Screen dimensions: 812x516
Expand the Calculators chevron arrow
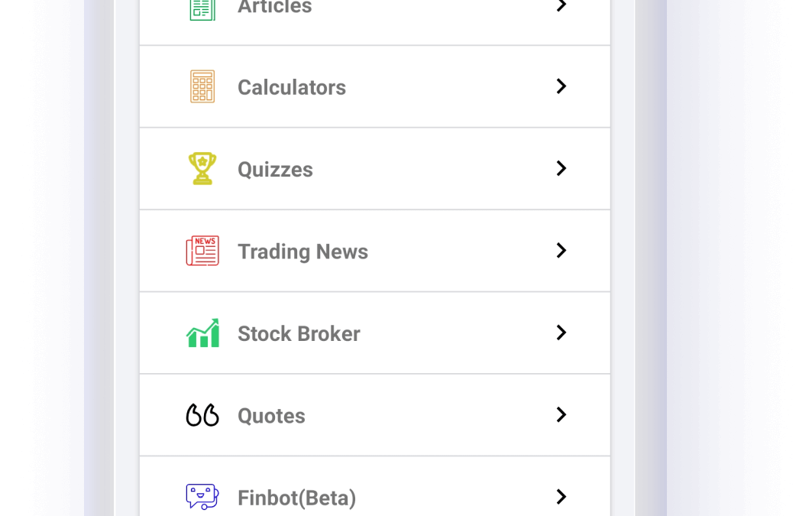coord(561,86)
